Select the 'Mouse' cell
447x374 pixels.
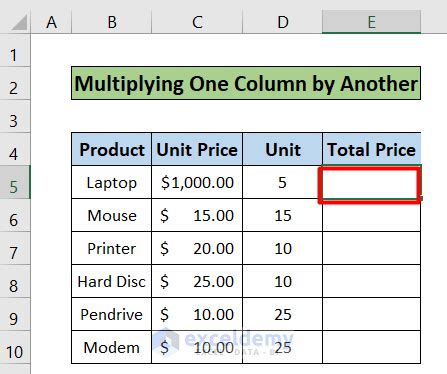click(112, 215)
